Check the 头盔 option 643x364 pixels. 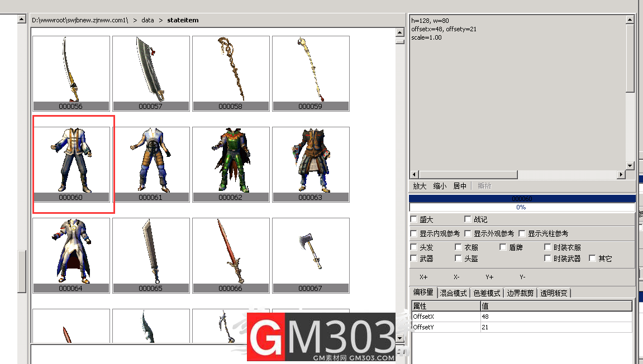pos(459,258)
